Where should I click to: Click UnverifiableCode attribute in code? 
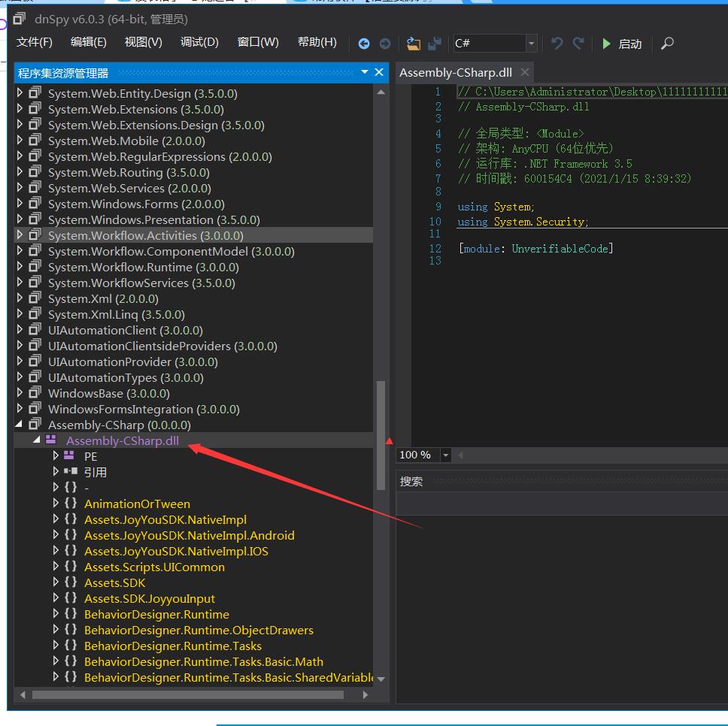(x=562, y=249)
